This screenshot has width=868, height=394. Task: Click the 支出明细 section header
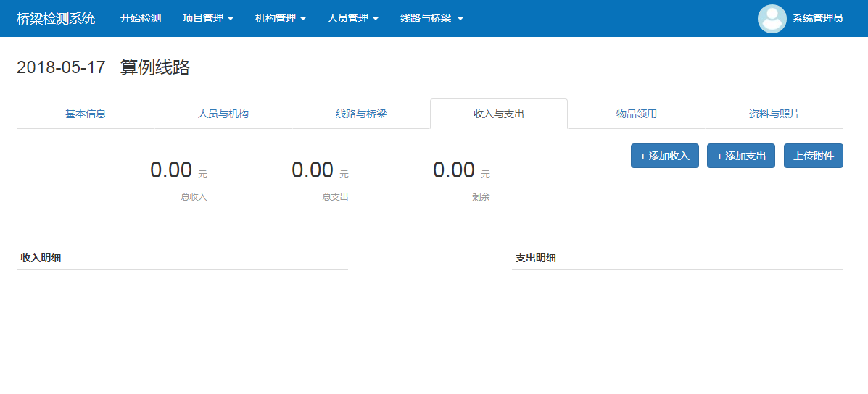[x=536, y=258]
